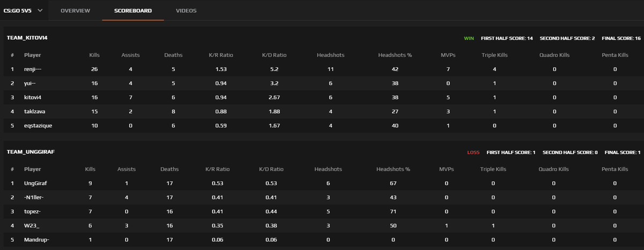Click MVPs header in TEAM_UNGGIRAF table
Screen dimensions: 644x250
[446, 169]
